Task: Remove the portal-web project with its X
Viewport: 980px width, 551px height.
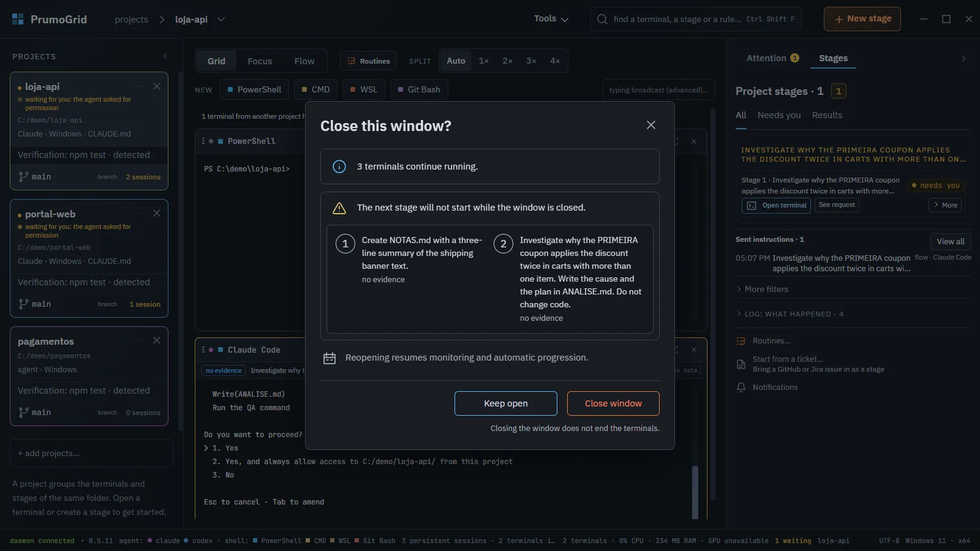Action: click(157, 214)
